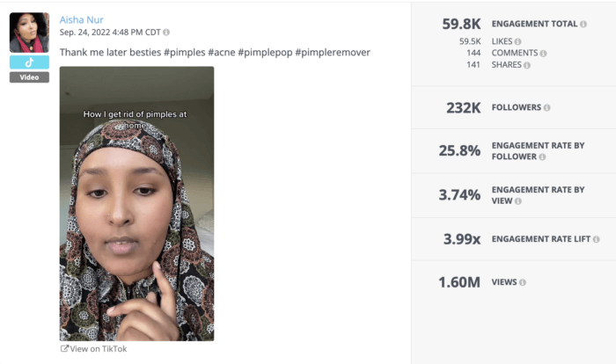
Task: Click Aisha Nur's profile avatar
Action: point(29,33)
